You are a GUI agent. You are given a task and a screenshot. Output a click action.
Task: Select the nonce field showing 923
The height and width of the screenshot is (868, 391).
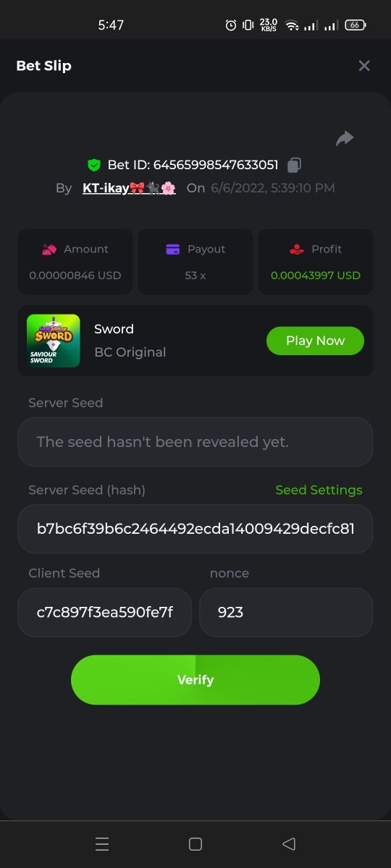286,613
